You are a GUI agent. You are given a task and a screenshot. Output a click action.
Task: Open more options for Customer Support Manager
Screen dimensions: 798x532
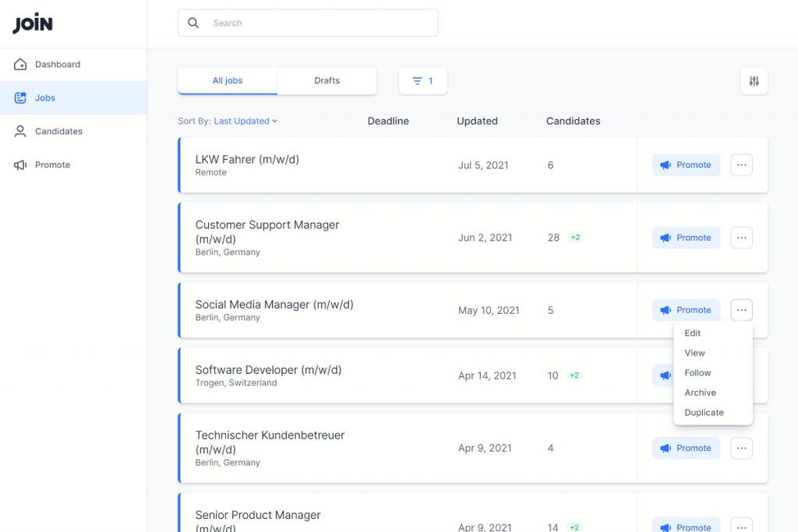coord(741,238)
